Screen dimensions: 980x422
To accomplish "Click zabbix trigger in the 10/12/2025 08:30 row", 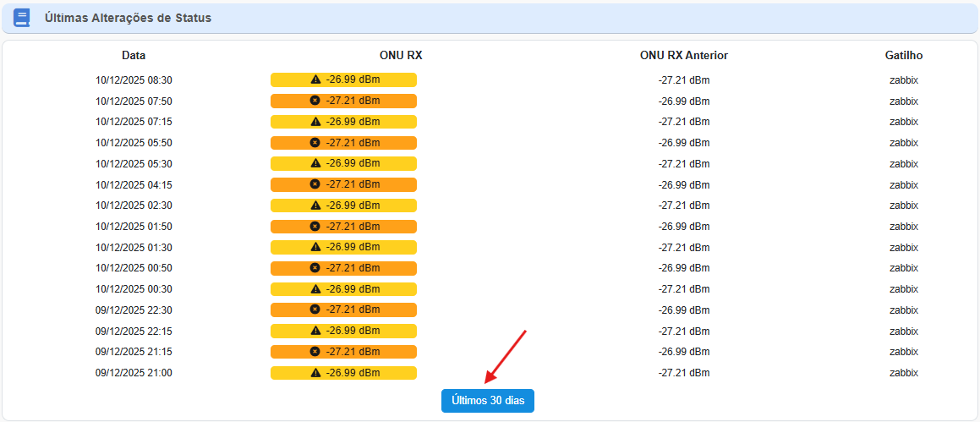I will (903, 80).
